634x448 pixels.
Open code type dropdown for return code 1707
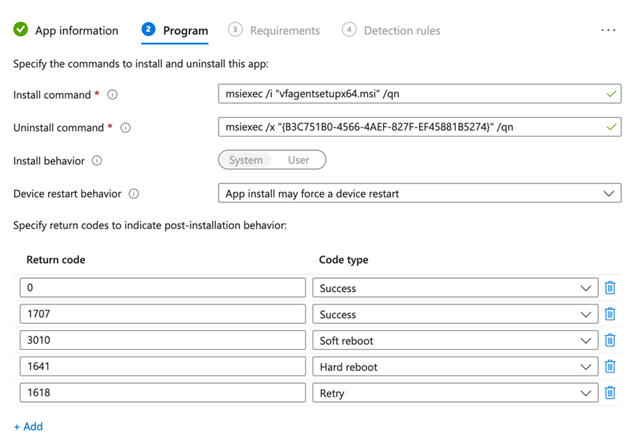click(x=455, y=314)
